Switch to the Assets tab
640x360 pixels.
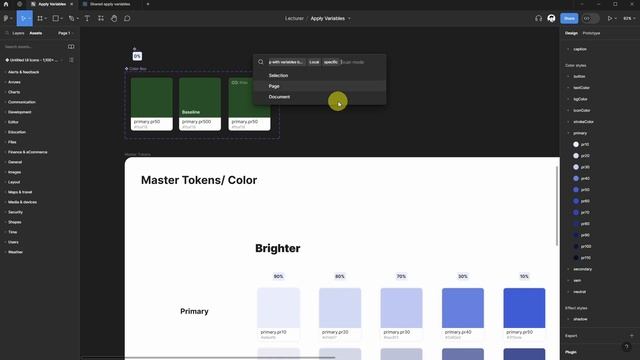pos(36,33)
